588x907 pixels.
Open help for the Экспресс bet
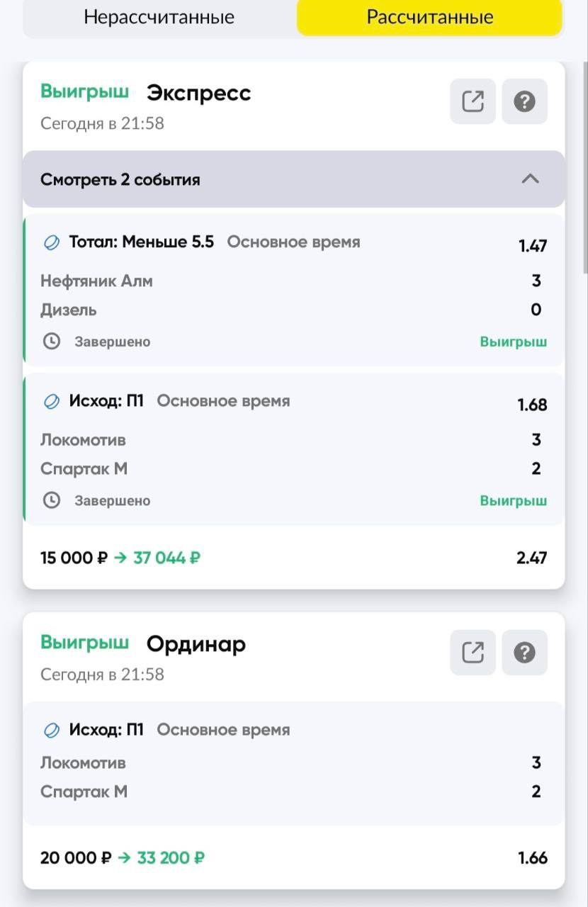[524, 101]
